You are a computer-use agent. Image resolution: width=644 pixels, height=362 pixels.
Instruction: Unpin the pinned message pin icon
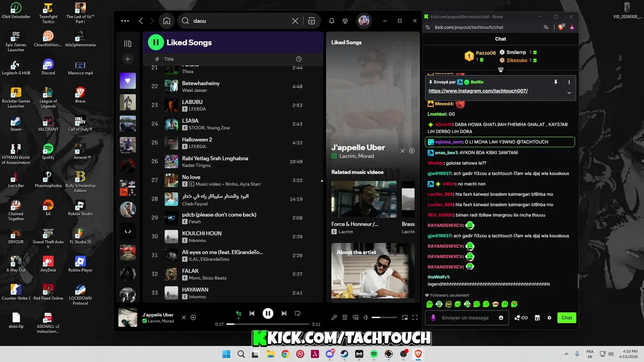click(x=555, y=82)
